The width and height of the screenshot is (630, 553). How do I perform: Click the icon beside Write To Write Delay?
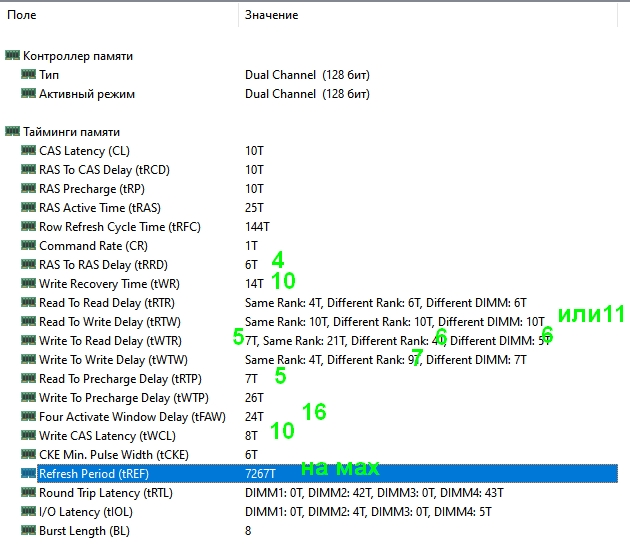(29, 359)
